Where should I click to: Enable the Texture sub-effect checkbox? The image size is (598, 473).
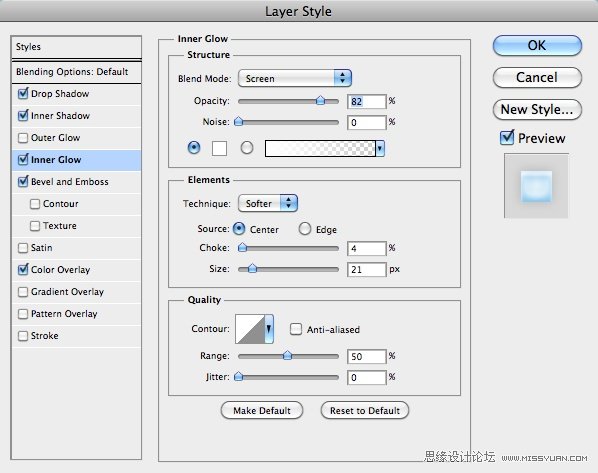(35, 226)
